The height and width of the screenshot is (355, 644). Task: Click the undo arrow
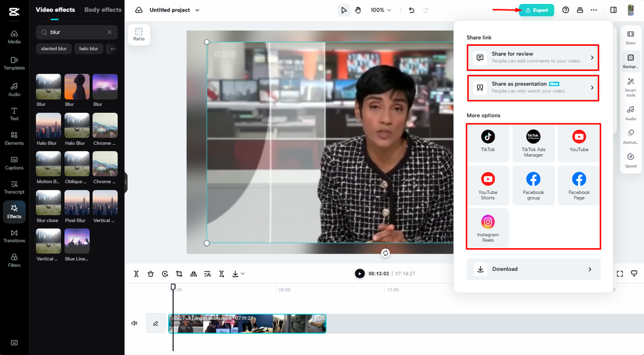coord(412,10)
